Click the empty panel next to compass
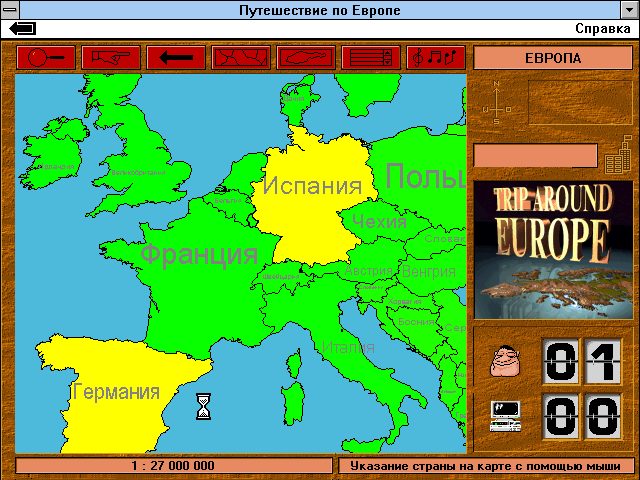This screenshot has width=640, height=480. pos(580,102)
